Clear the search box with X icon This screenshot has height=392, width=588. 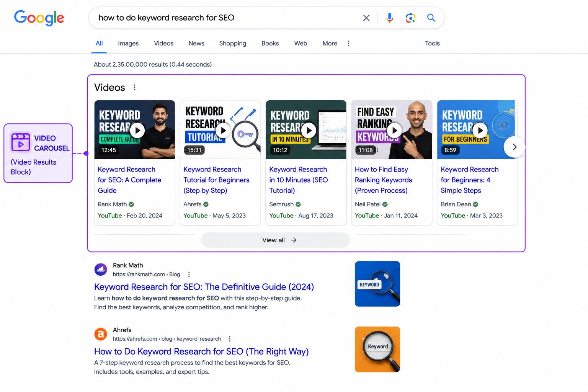pyautogui.click(x=366, y=18)
